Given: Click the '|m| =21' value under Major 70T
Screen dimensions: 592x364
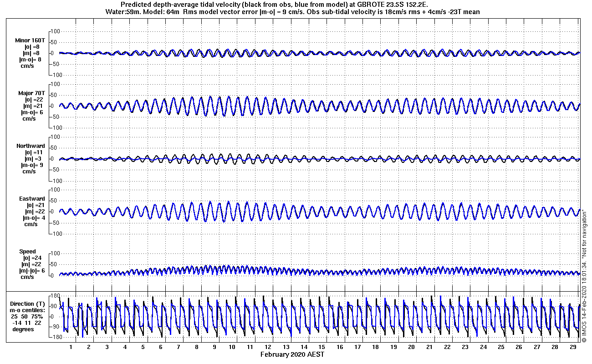Looking at the screenshot, I should [34, 106].
